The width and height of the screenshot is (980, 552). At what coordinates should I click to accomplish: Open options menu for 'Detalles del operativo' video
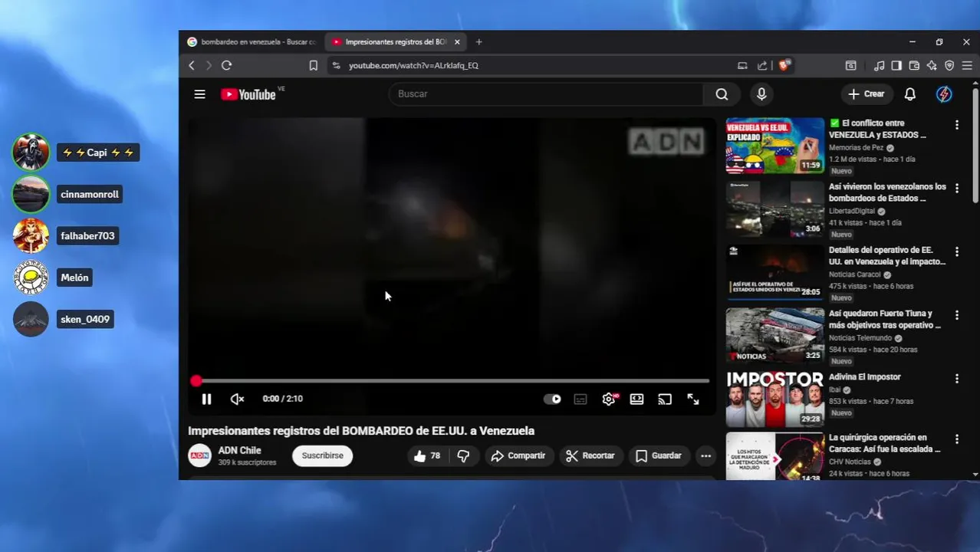pos(956,251)
